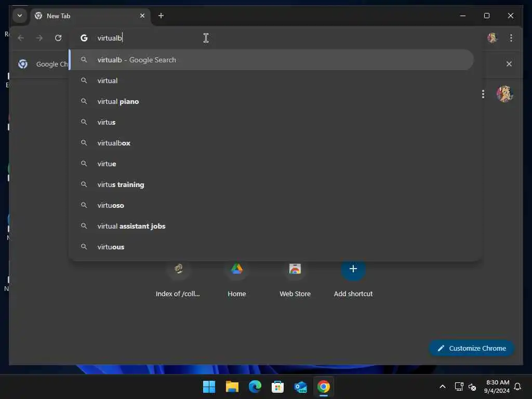The height and width of the screenshot is (399, 532).
Task: Maximize the Chrome window
Action: click(486, 16)
